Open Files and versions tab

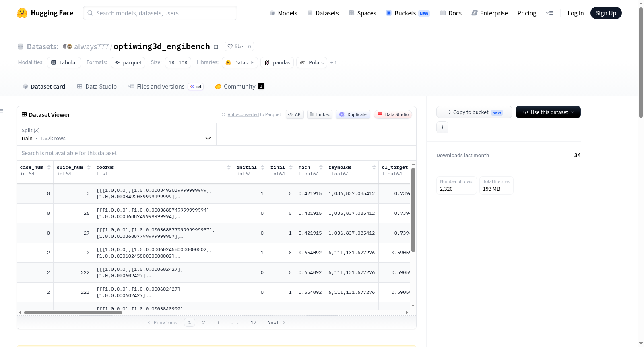166,87
